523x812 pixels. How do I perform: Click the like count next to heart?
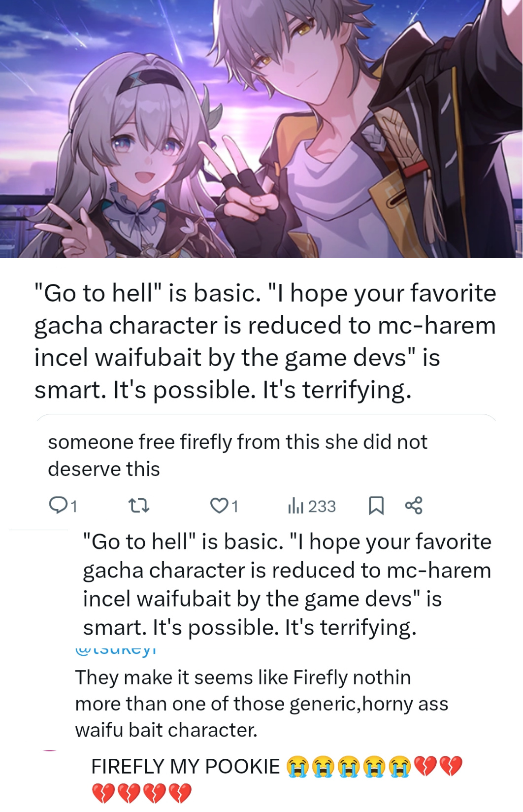235,507
